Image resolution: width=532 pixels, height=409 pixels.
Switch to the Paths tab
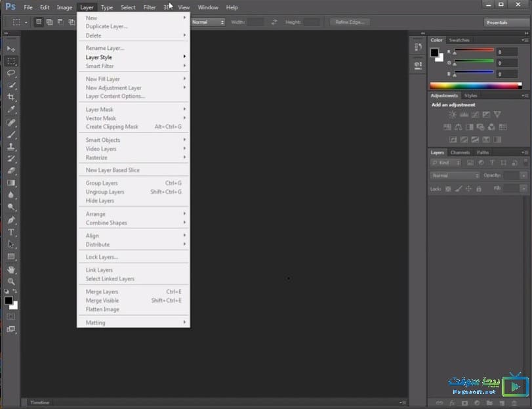coord(482,152)
